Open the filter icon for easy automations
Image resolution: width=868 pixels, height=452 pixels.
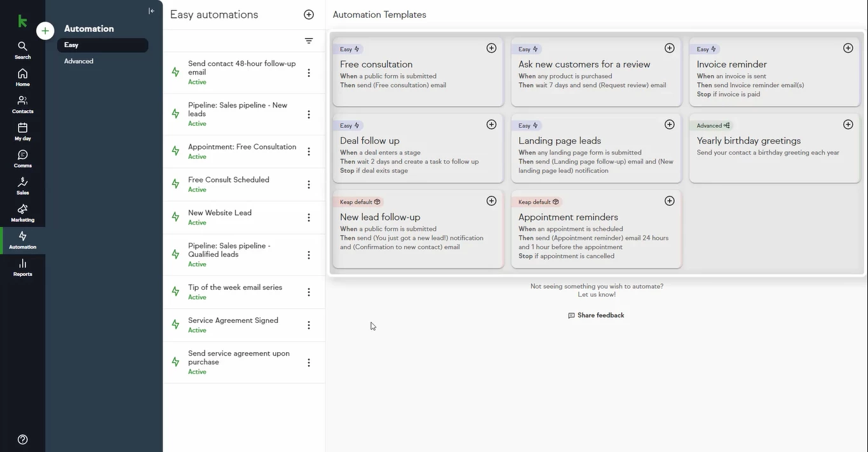point(309,41)
